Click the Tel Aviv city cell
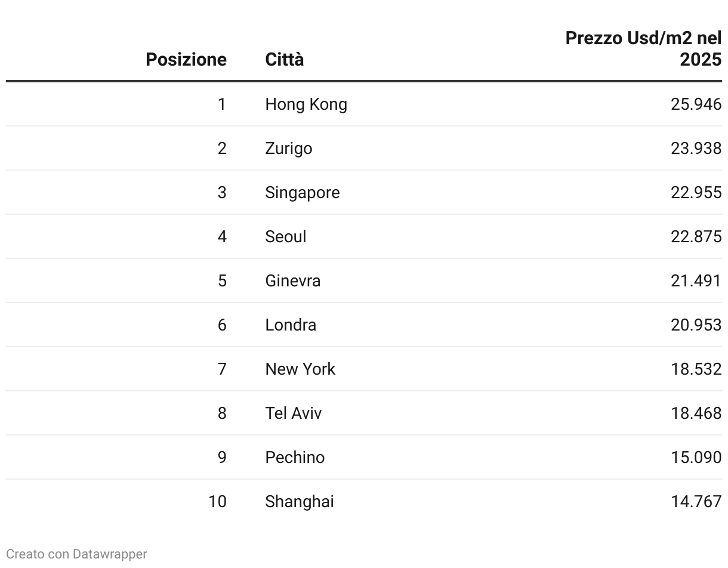The height and width of the screenshot is (568, 728). tap(294, 413)
